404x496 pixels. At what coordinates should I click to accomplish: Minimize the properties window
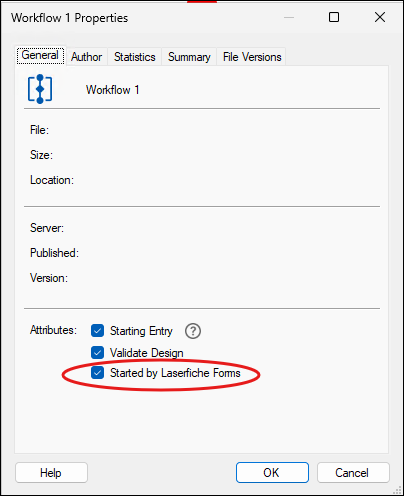click(x=289, y=17)
